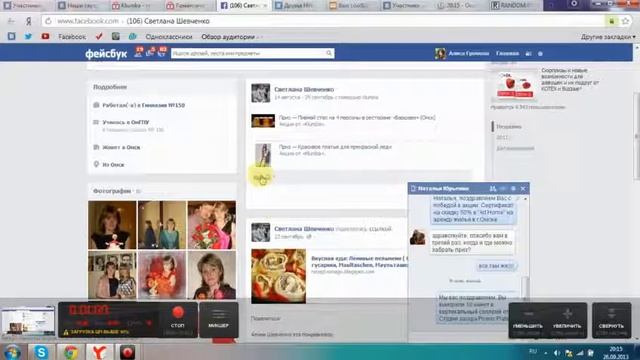Select Недавние in the timeline navigator
The image size is (640, 360).
click(x=509, y=127)
